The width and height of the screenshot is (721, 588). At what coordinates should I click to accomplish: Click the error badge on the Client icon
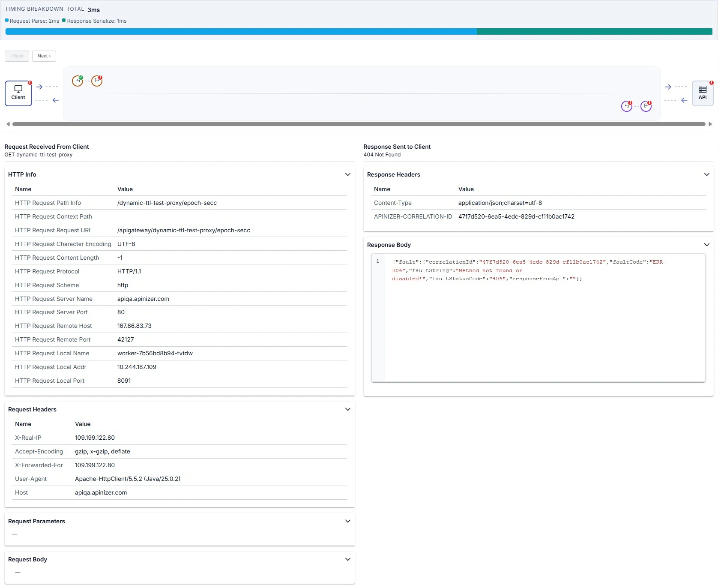(30, 83)
